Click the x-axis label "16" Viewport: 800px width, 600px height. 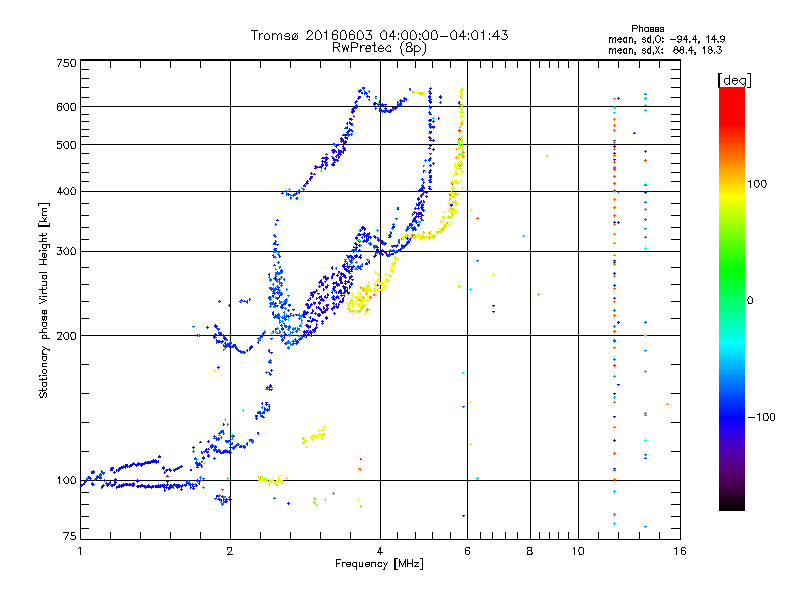coord(680,551)
